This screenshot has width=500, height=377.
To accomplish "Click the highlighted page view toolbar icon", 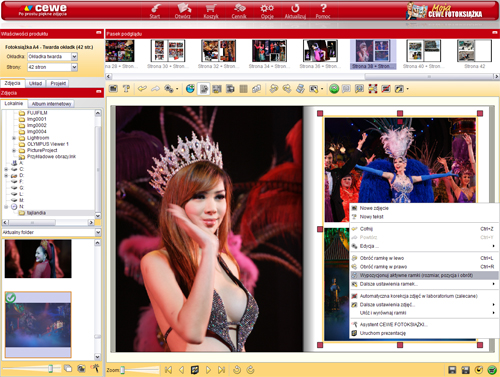I will [204, 89].
